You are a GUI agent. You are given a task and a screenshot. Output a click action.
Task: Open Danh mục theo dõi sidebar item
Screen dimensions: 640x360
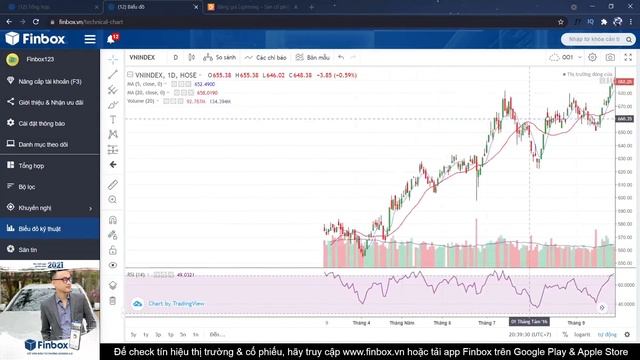(x=50, y=144)
